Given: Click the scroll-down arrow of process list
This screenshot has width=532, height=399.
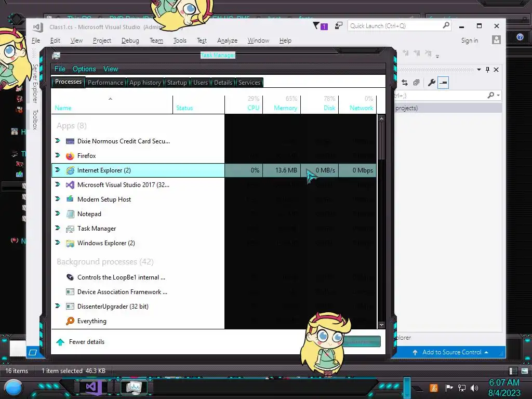Looking at the screenshot, I should coord(381,325).
